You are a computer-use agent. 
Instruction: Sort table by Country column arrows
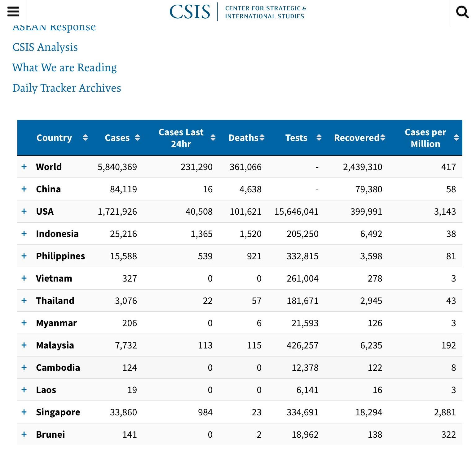(85, 138)
